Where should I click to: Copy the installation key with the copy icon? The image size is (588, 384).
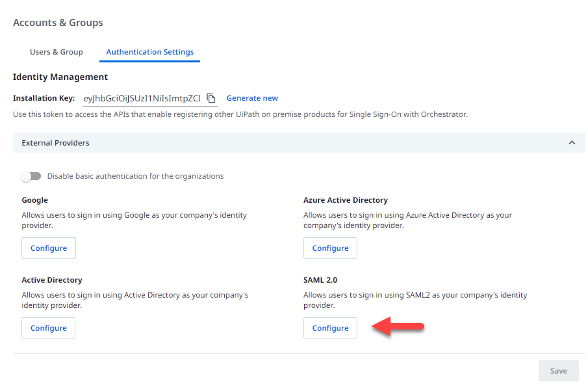coord(211,98)
